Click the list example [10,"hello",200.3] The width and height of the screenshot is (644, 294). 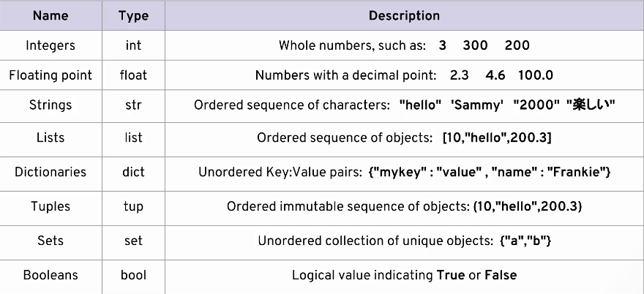point(497,138)
